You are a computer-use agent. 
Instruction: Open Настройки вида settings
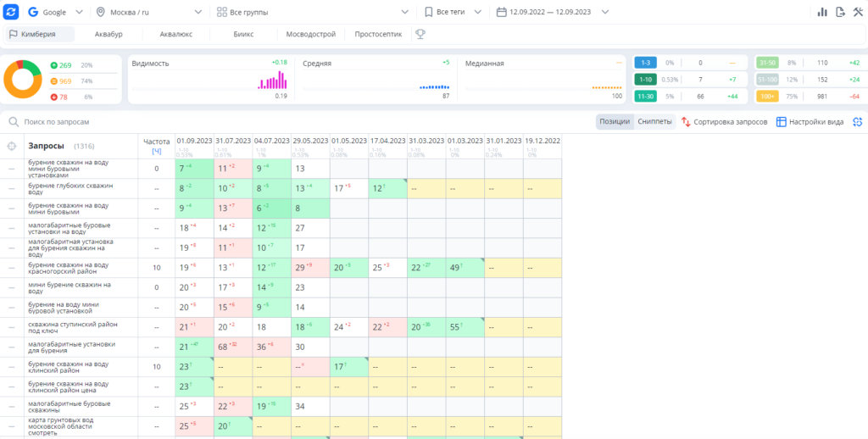point(810,122)
